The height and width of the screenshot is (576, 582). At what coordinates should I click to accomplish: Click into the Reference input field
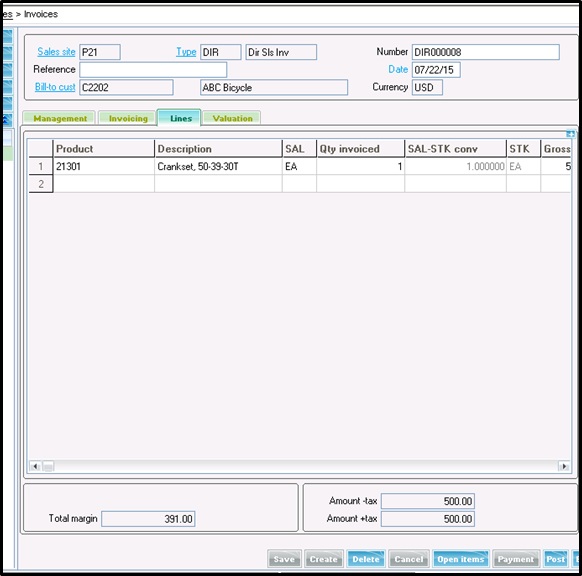pyautogui.click(x=153, y=69)
